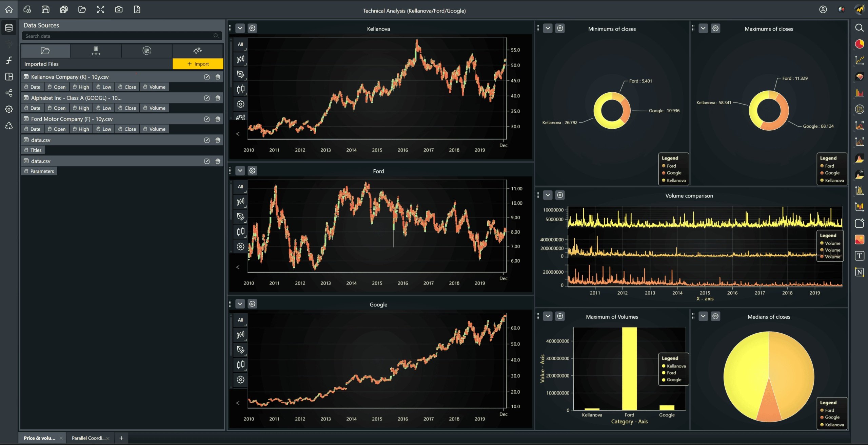Image resolution: width=868 pixels, height=445 pixels.
Task: Return to home screen via home icon
Action: tap(9, 10)
